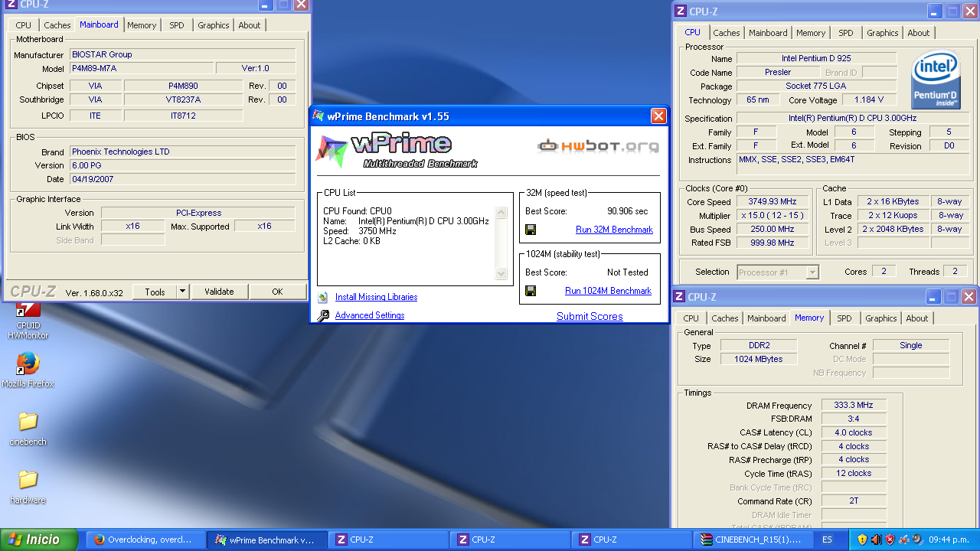This screenshot has height=551, width=980.
Task: Open Caches tab in top-right CPU-Z window
Action: click(727, 33)
